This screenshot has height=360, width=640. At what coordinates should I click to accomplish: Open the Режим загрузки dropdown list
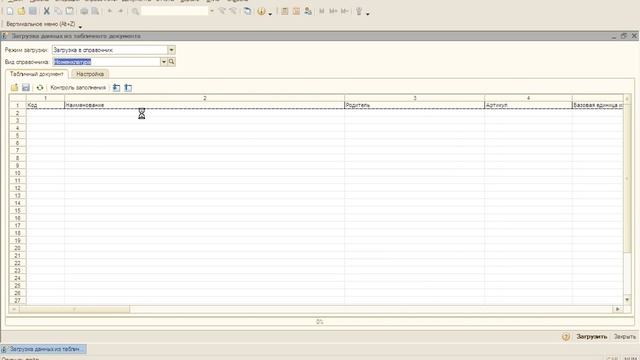171,50
